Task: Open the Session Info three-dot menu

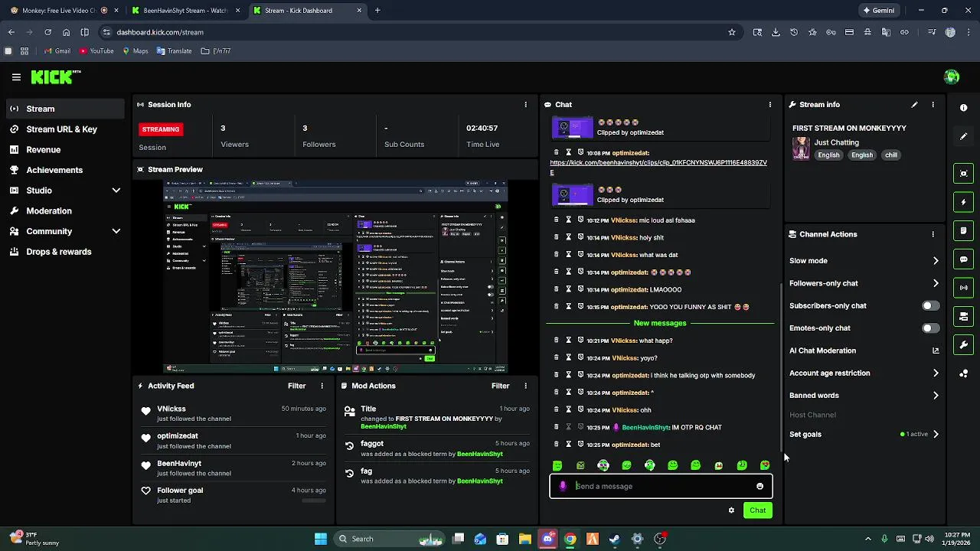Action: click(525, 105)
